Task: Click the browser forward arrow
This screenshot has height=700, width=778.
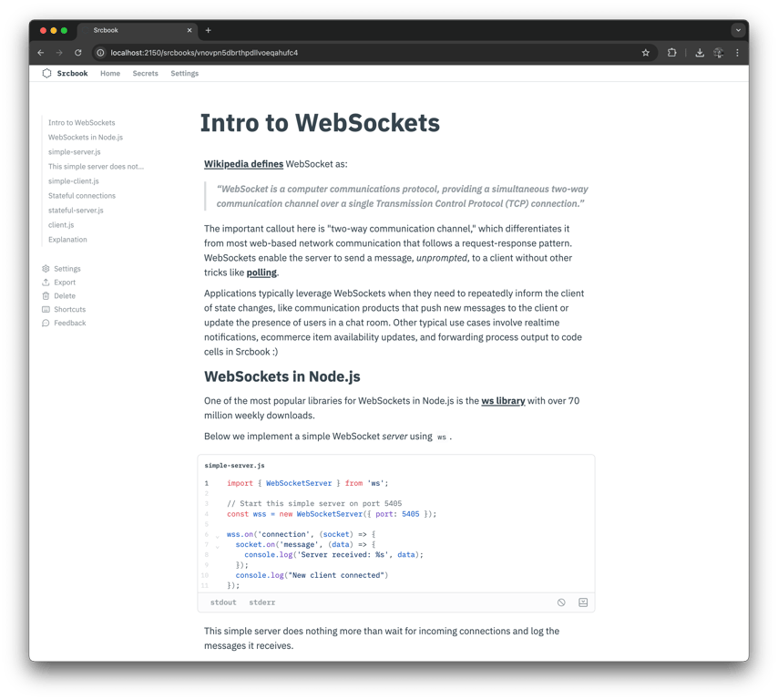Action: pos(59,53)
